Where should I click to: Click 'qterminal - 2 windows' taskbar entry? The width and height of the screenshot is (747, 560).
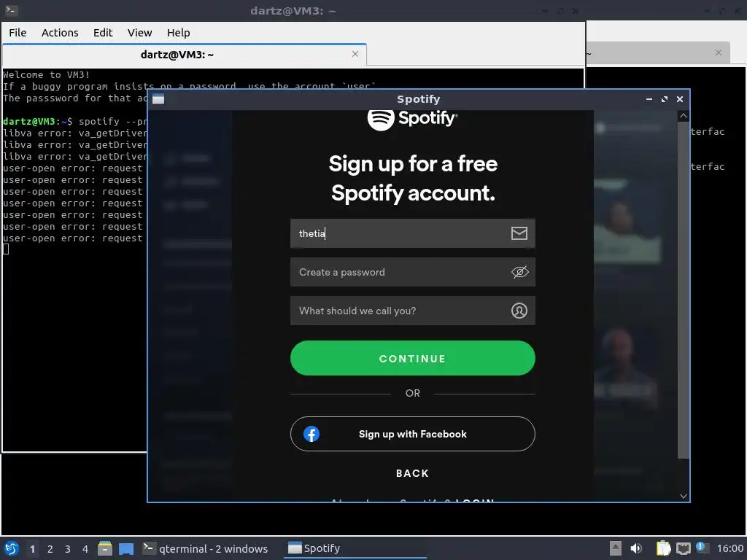click(x=205, y=548)
